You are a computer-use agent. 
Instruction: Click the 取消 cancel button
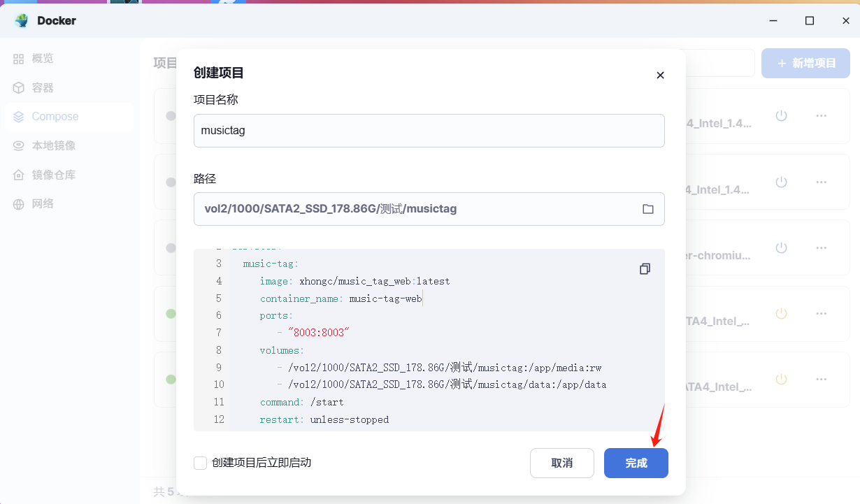561,463
